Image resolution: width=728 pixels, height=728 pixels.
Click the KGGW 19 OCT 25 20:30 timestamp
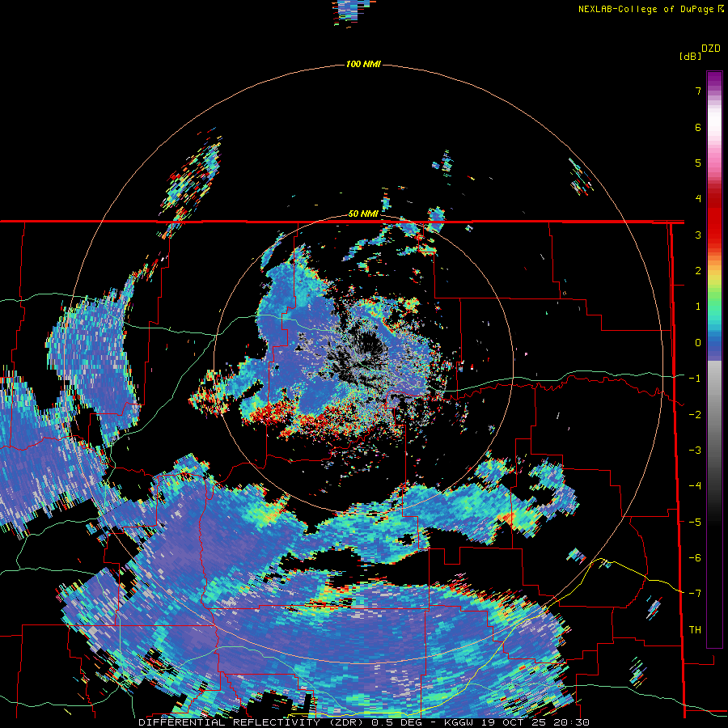[x=517, y=722]
